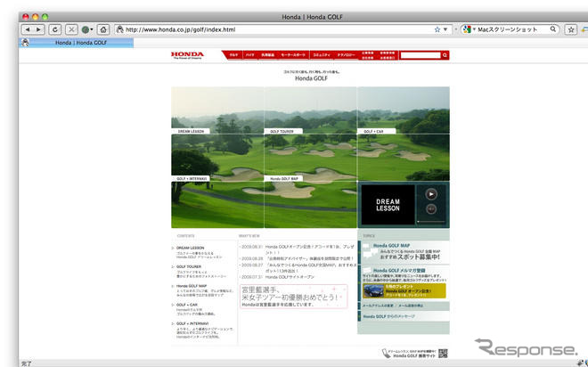The height and width of the screenshot is (367, 588).
Task: Go to the home page icon
Action: (103, 29)
